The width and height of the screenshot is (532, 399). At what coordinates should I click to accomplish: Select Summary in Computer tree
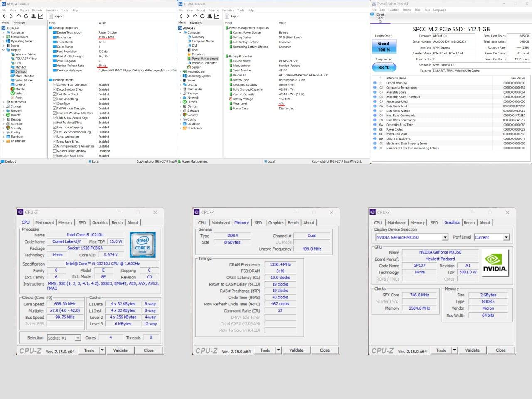(x=196, y=37)
